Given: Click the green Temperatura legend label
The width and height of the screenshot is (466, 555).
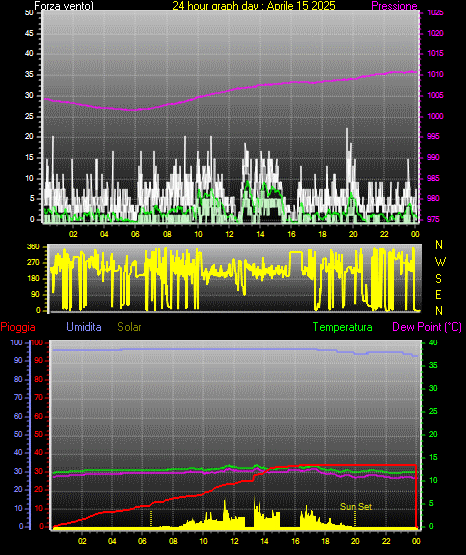Looking at the screenshot, I should click(x=343, y=327).
